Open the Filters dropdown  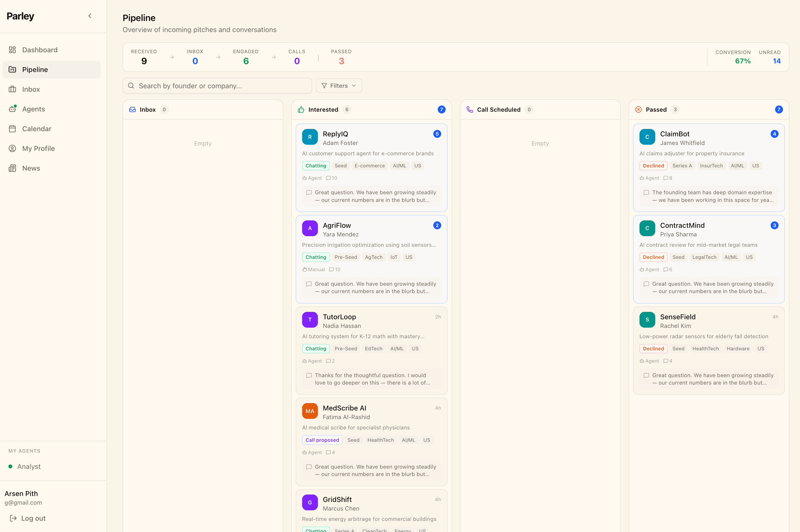[x=338, y=86]
